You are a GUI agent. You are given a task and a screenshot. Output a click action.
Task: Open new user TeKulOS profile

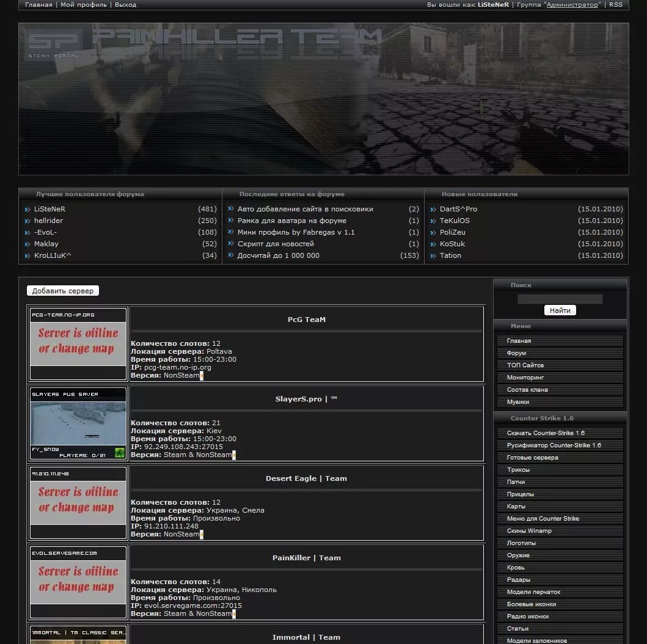point(455,221)
